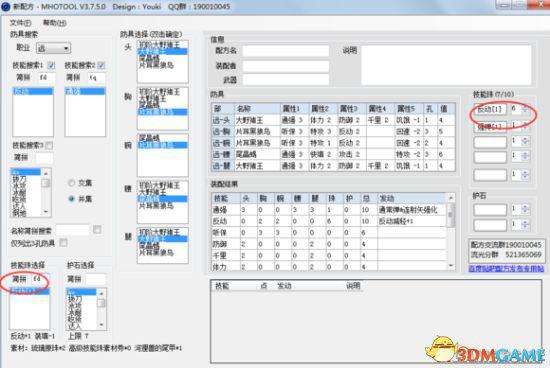Click the 护石选择 list scroll up arrow
This screenshot has width=550, height=368.
(101, 293)
